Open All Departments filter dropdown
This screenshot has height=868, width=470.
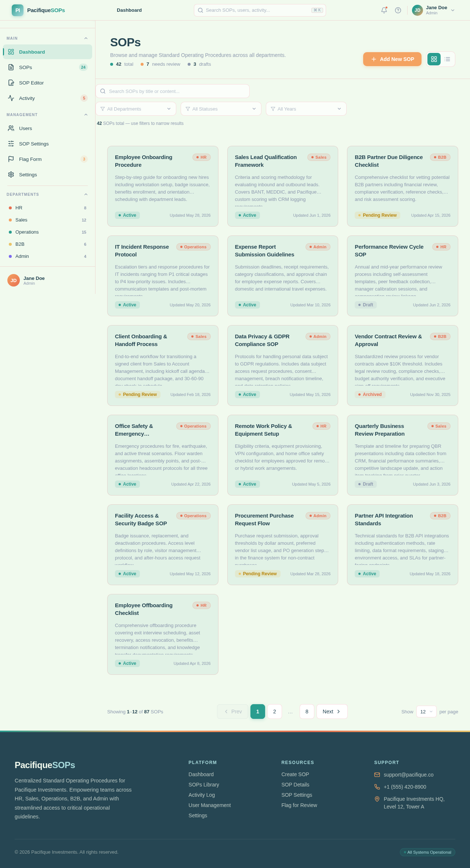coord(136,109)
